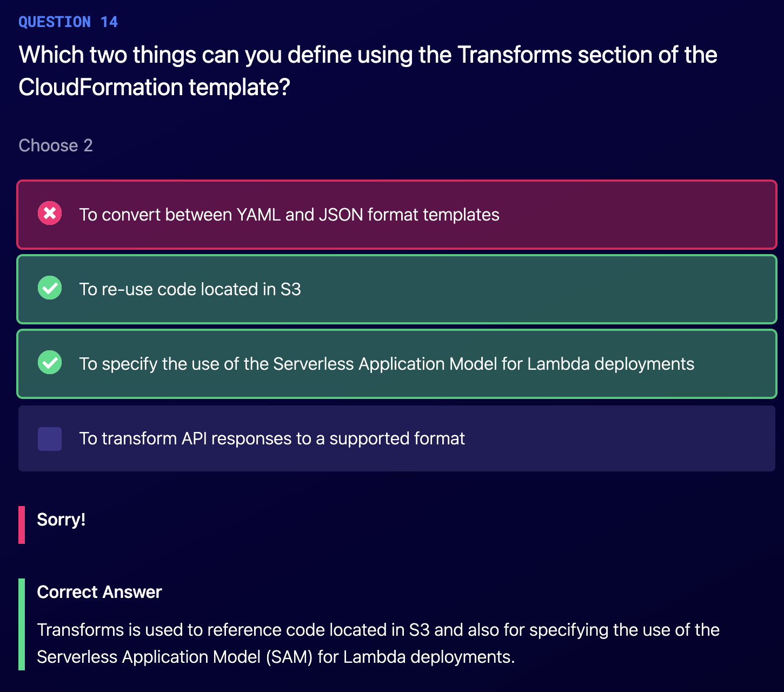Select 'To transform API responses' answer row
This screenshot has width=784, height=692.
397,438
